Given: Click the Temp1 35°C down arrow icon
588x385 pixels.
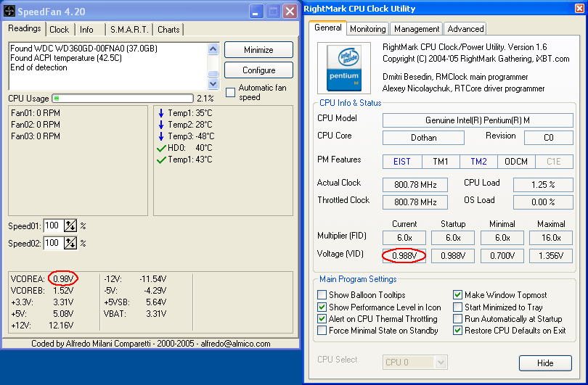Looking at the screenshot, I should (161, 113).
